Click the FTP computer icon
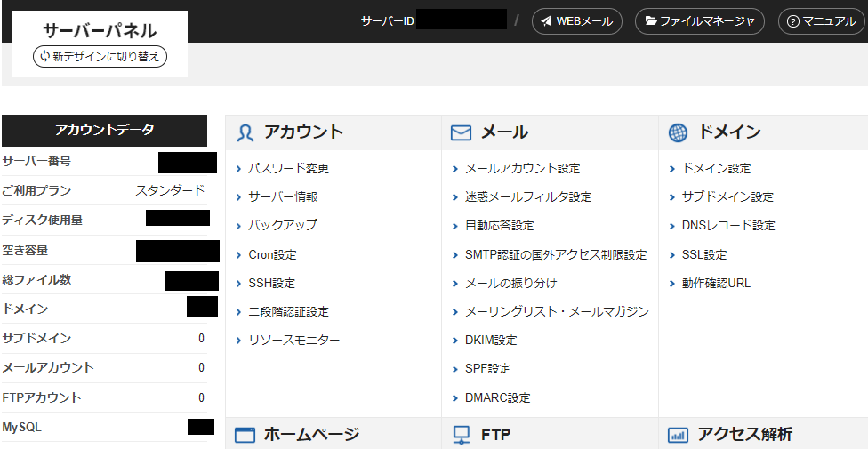 point(461,435)
